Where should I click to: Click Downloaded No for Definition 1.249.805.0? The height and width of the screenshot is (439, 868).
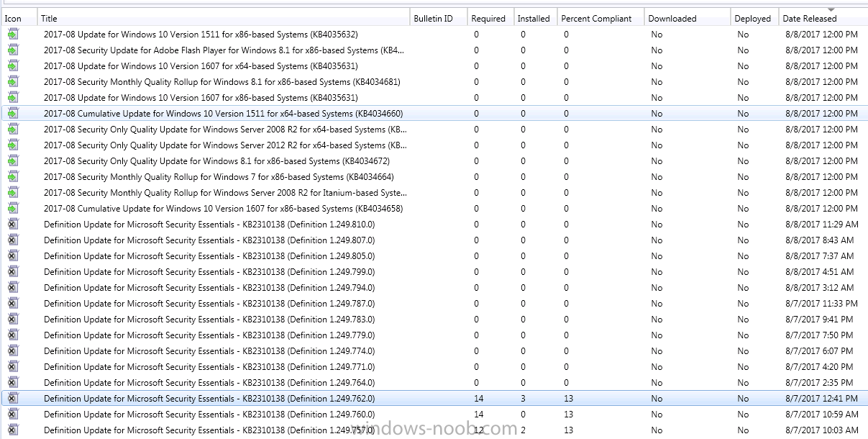[x=657, y=256]
